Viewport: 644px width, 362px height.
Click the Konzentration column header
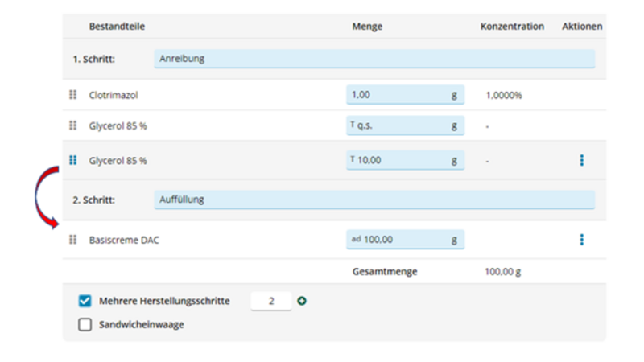click(512, 27)
